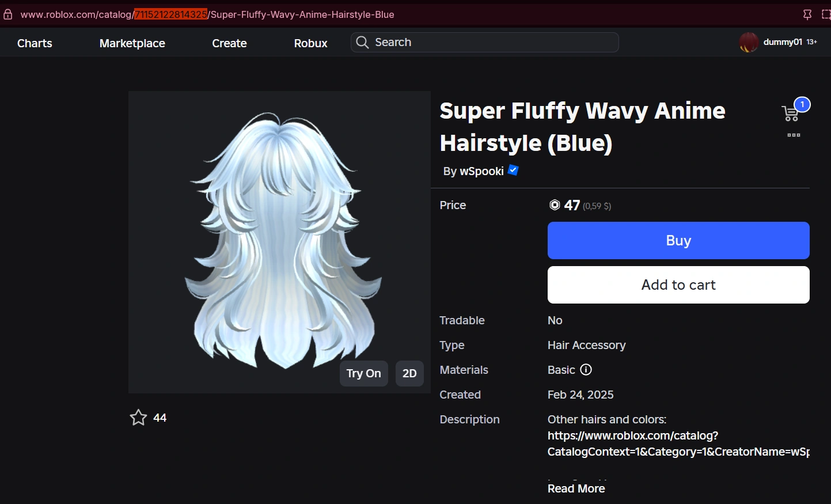The height and width of the screenshot is (504, 831).
Task: Click the Buy button
Action: [678, 240]
